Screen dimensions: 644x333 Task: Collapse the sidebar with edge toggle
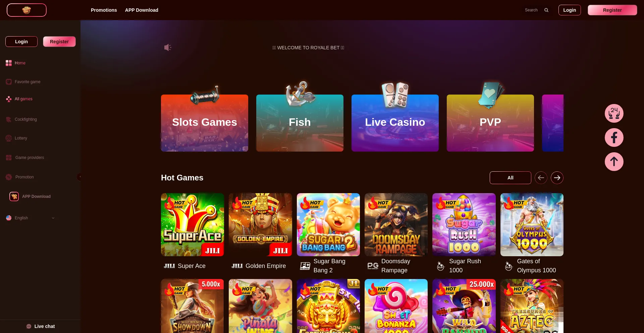click(79, 177)
